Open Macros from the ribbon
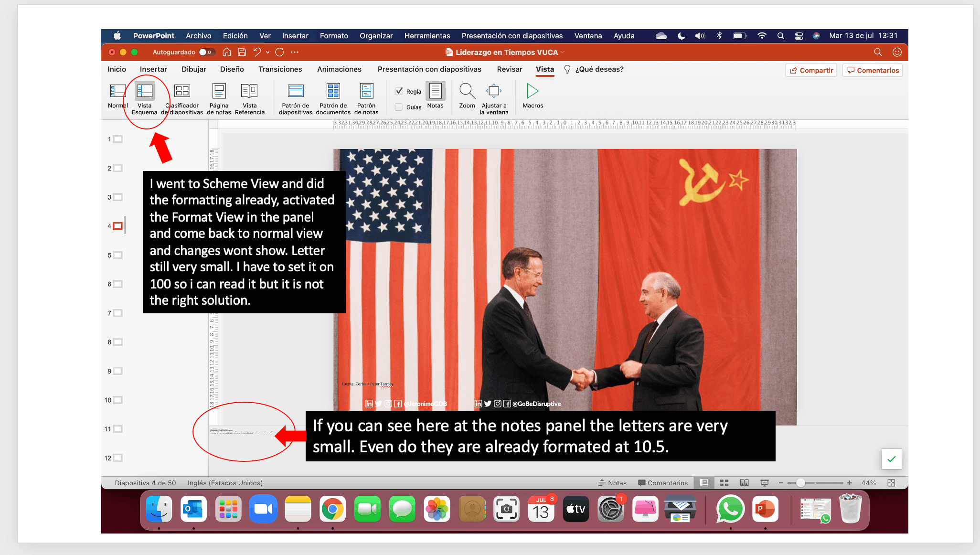This screenshot has height=555, width=980. click(533, 95)
